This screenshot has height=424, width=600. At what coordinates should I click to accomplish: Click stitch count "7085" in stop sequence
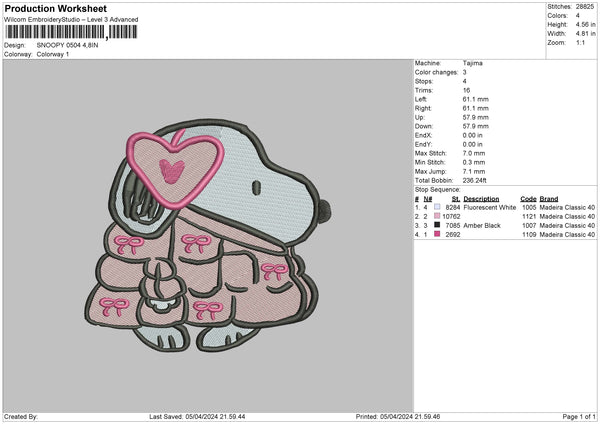(x=453, y=225)
